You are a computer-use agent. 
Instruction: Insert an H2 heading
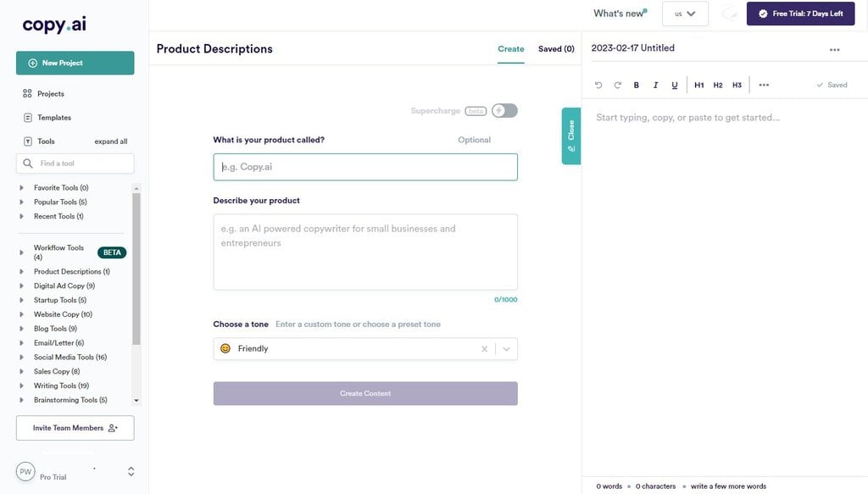(718, 85)
